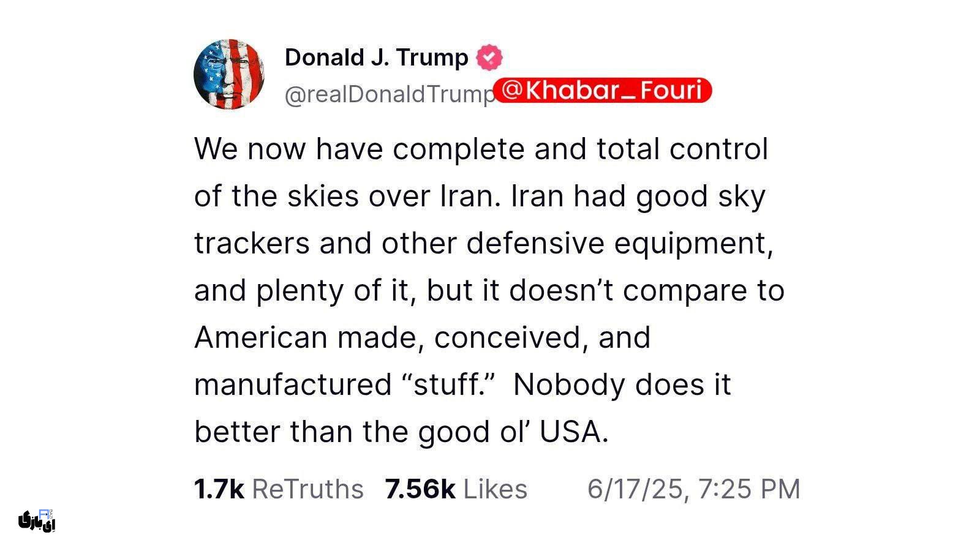The image size is (980, 551).
Task: Click the red @Khabar_Fouri label
Action: [x=603, y=90]
